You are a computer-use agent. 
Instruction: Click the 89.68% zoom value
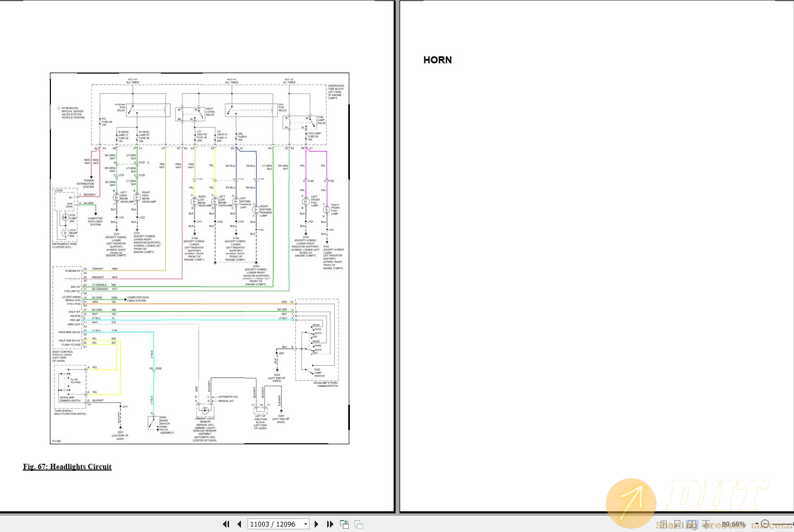click(733, 524)
